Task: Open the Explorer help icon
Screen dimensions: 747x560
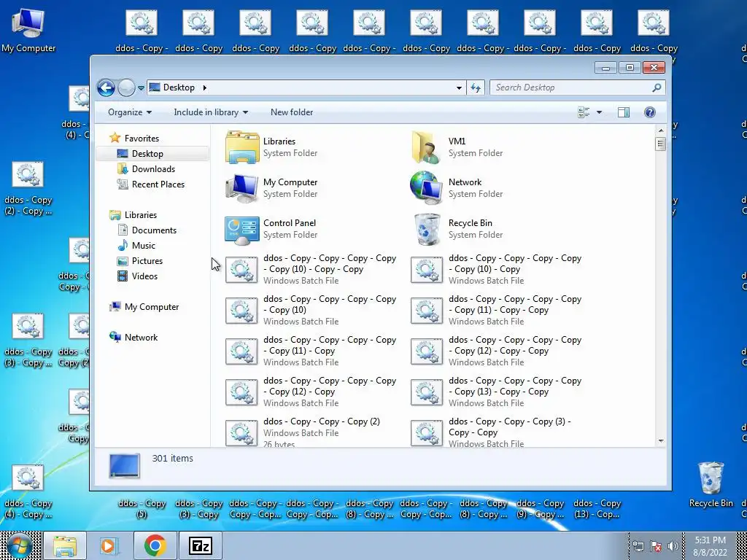Action: point(649,112)
